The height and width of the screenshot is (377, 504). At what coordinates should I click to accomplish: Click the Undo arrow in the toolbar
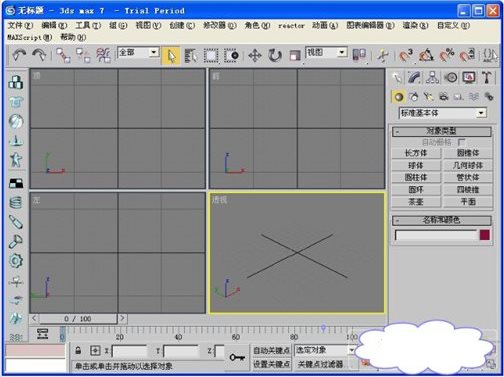coord(19,55)
